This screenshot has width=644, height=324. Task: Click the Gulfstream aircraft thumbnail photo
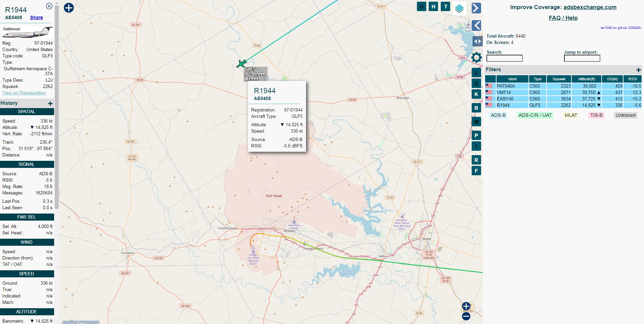pyautogui.click(x=27, y=32)
